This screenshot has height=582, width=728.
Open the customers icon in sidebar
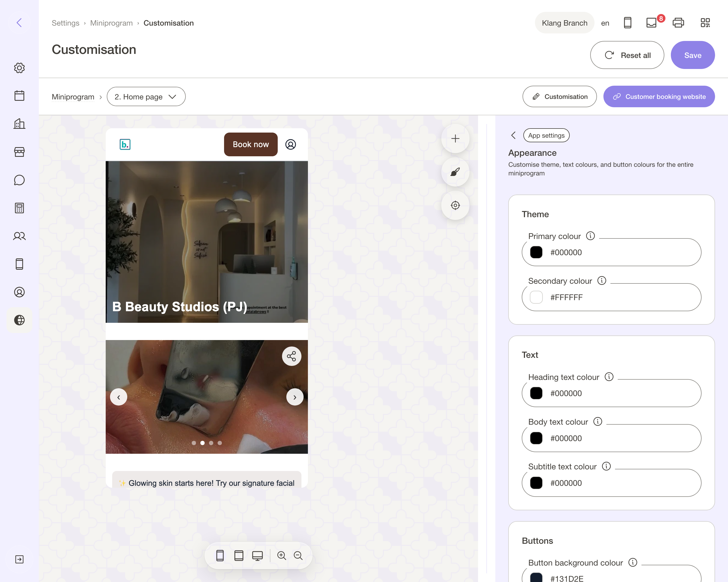[x=19, y=236]
